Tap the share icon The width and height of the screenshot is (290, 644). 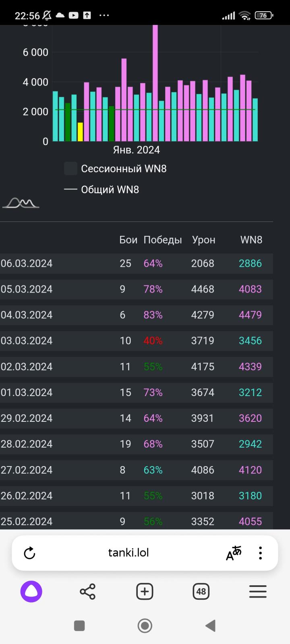[88, 592]
